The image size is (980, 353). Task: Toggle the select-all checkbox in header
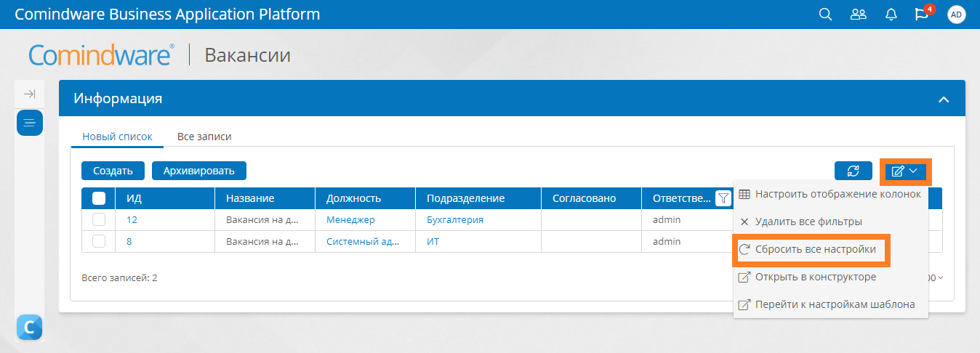pos(99,198)
